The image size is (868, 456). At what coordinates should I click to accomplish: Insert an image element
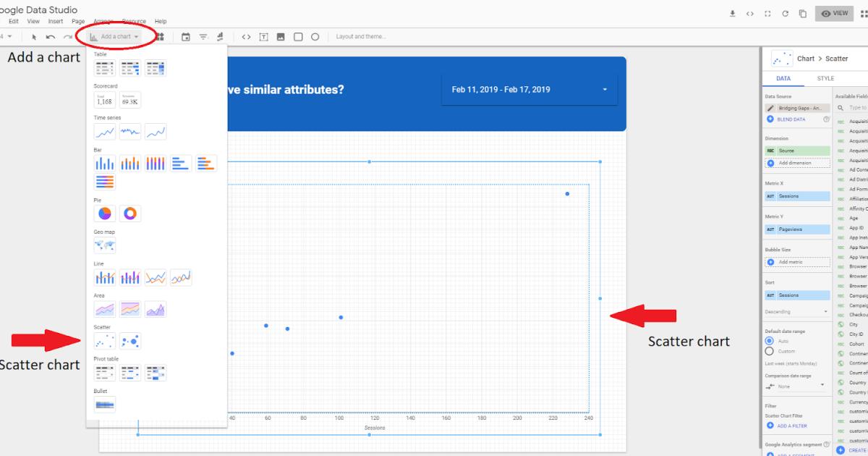click(x=281, y=36)
